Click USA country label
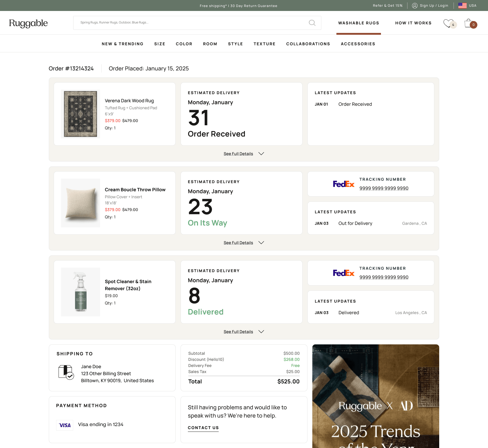 pyautogui.click(x=473, y=5)
